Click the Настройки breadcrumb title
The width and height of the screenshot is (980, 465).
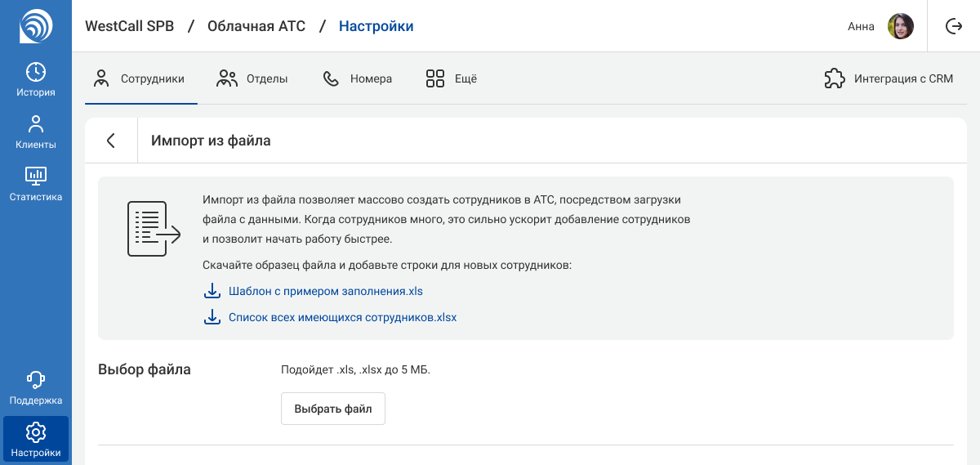(x=376, y=26)
